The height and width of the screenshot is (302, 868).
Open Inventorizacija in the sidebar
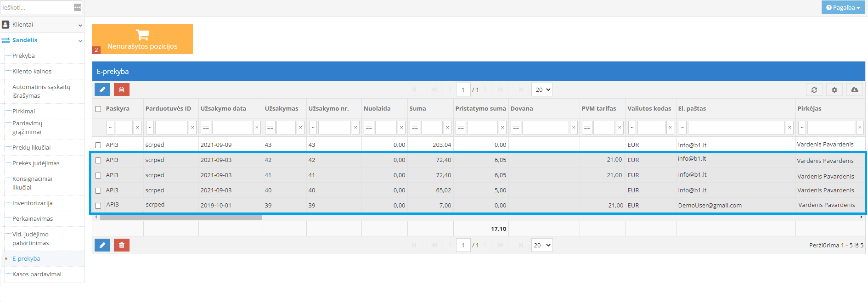33,203
